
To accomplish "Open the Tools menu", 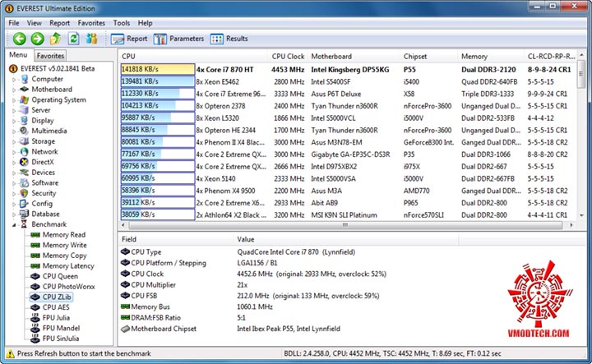I will pyautogui.click(x=121, y=23).
